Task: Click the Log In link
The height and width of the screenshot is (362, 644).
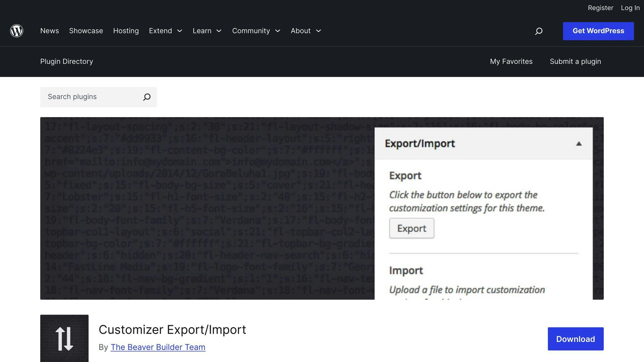Action: (630, 8)
